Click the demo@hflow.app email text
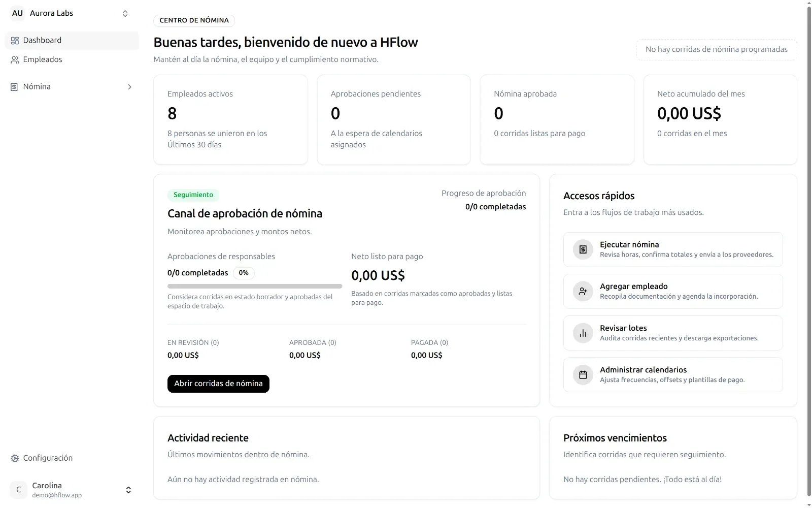The width and height of the screenshot is (812, 508). pos(57,495)
